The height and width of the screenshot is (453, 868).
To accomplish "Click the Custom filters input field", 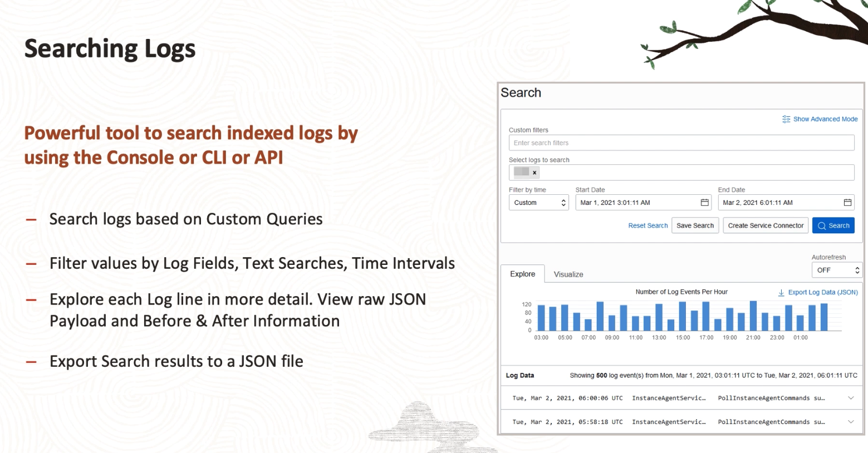I will pos(681,143).
